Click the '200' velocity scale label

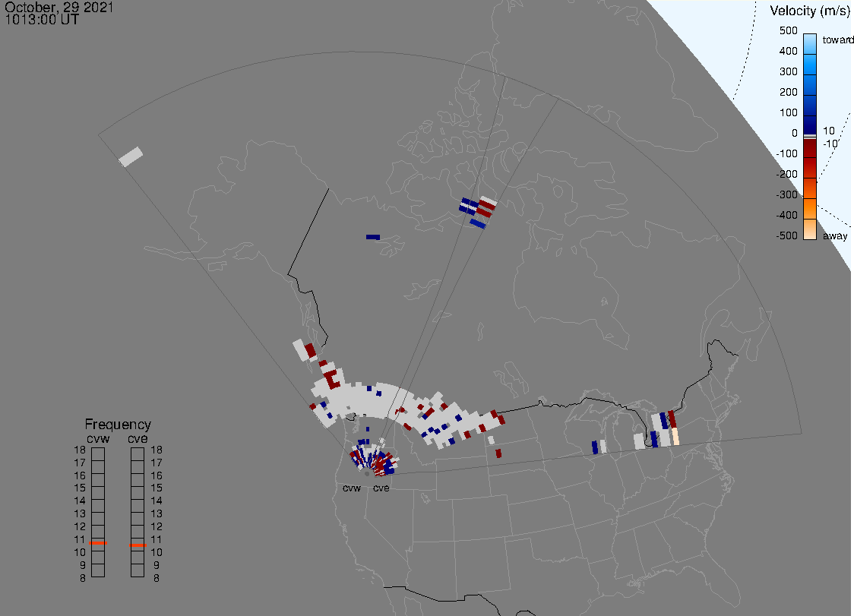pyautogui.click(x=788, y=92)
